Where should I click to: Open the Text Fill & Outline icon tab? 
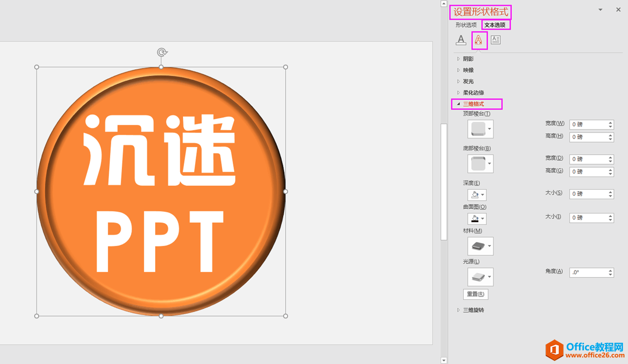coord(461,40)
